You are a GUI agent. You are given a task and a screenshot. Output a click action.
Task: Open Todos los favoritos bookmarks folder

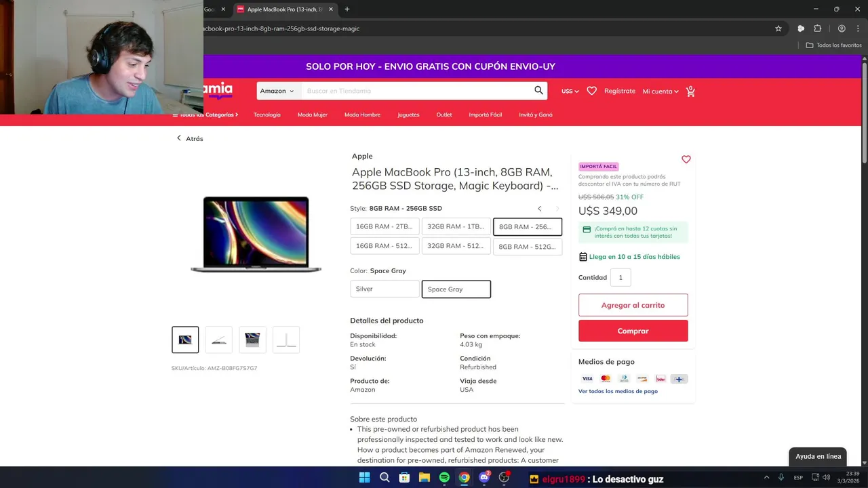pos(834,45)
